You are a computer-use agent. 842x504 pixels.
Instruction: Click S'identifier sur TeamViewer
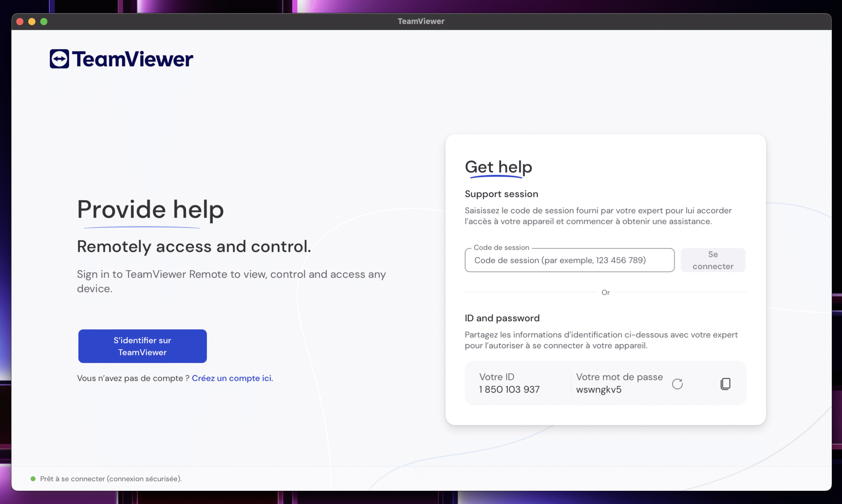pos(142,346)
